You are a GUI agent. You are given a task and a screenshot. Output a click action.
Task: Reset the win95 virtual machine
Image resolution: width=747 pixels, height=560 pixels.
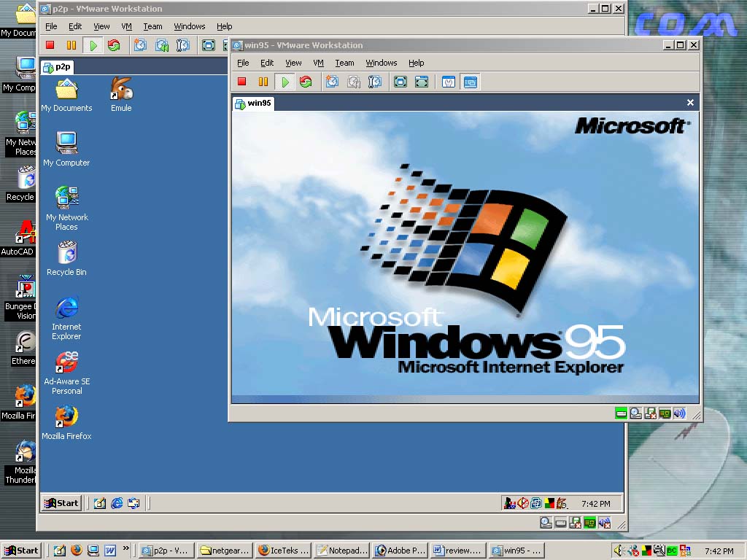pos(306,82)
